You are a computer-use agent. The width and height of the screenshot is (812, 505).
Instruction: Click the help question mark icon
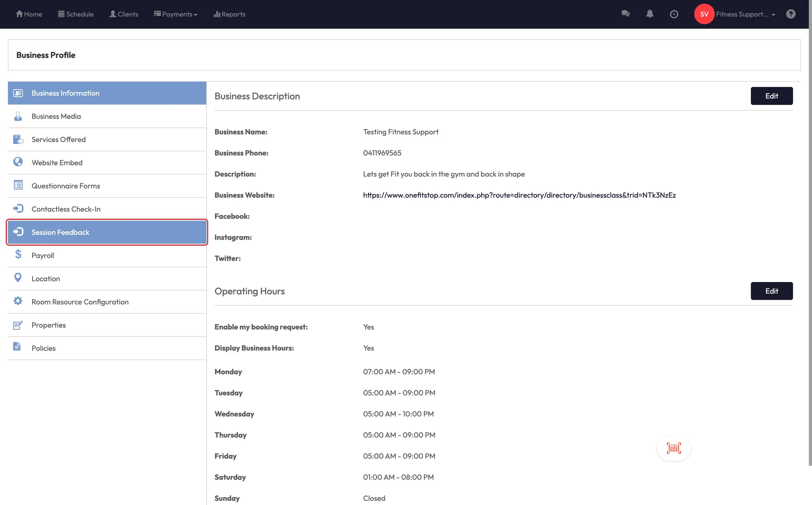tap(791, 14)
